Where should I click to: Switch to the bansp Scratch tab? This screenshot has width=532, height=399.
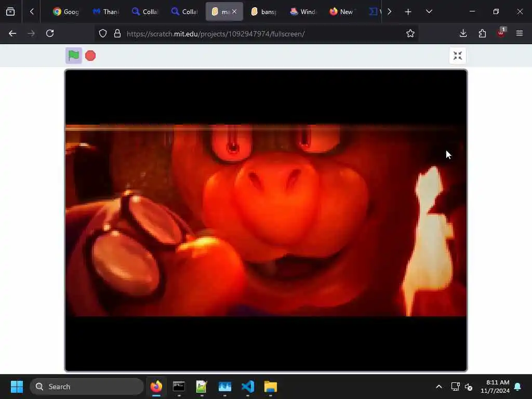point(263,12)
